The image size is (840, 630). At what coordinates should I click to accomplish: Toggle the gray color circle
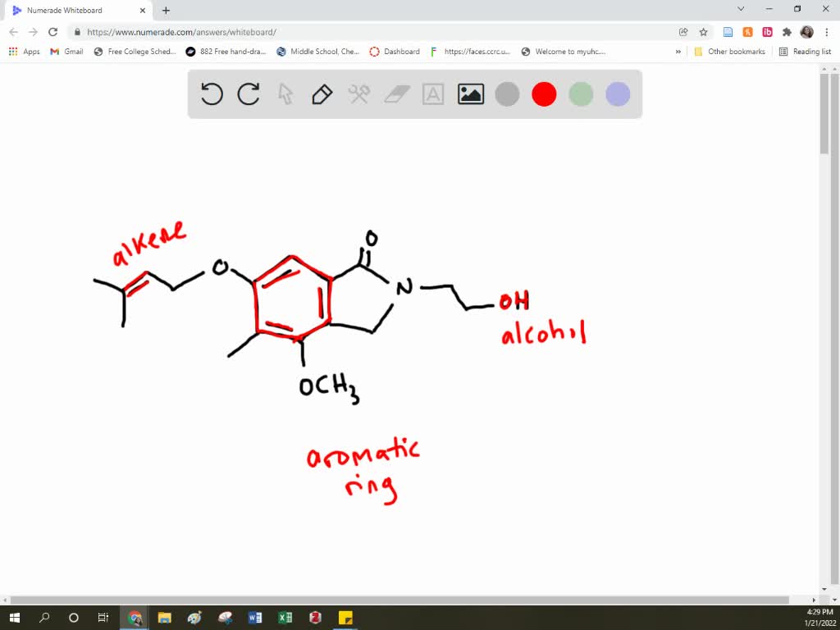507,94
